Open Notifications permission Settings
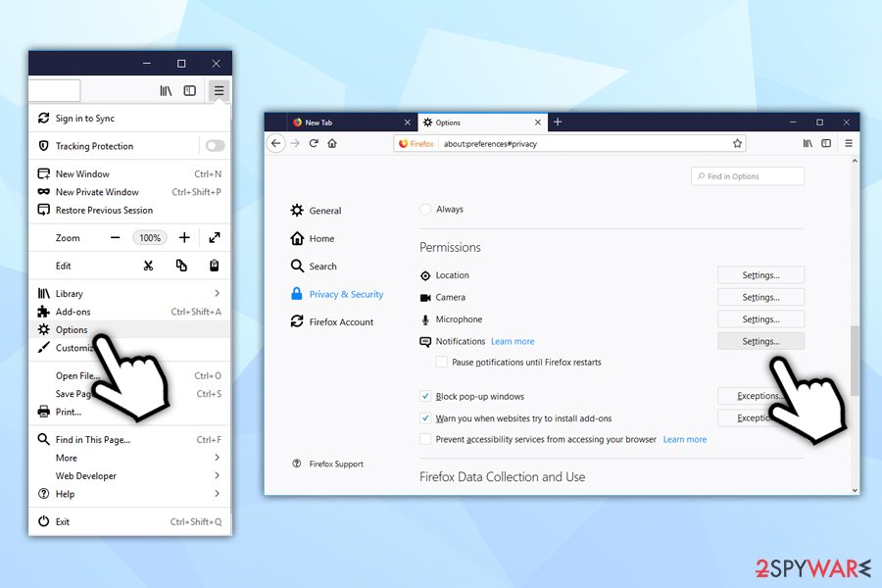The height and width of the screenshot is (588, 882). [x=760, y=341]
